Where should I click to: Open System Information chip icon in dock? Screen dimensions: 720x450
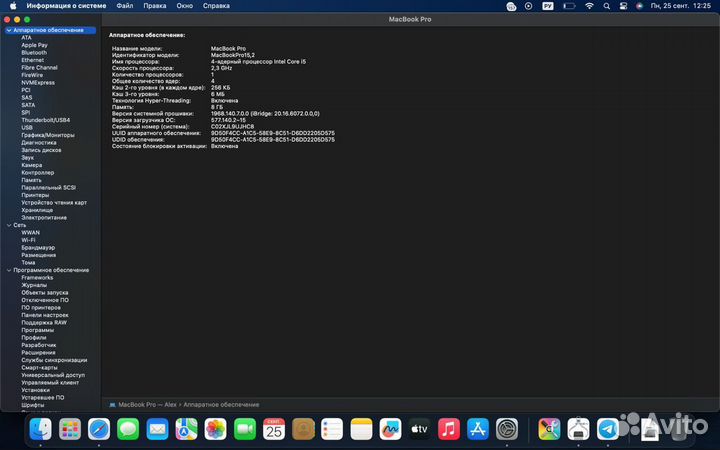coord(579,429)
